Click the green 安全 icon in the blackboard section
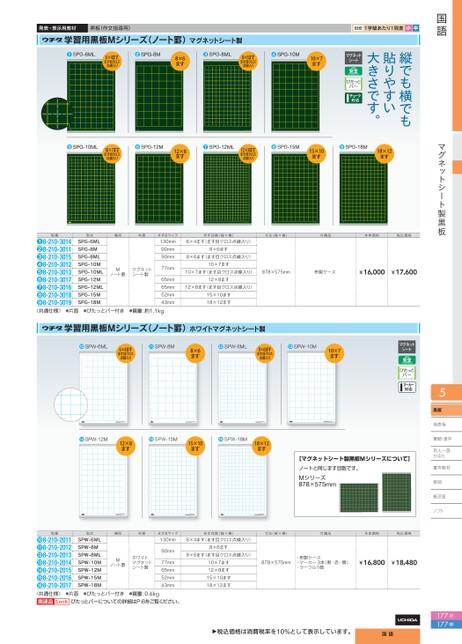The height and width of the screenshot is (644, 462). pyautogui.click(x=353, y=71)
